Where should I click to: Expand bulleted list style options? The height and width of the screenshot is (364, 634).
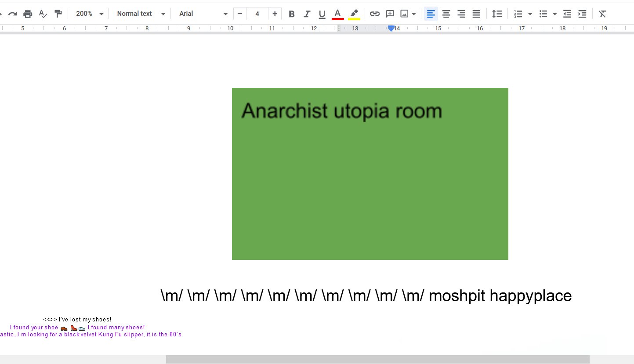coord(554,14)
